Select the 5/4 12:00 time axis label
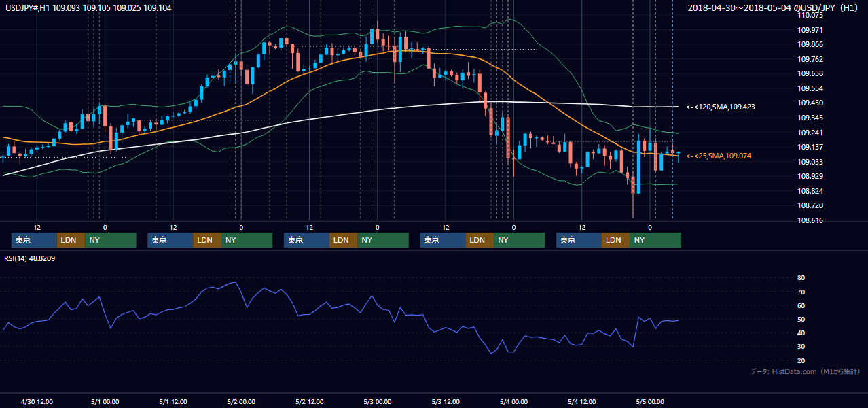Screen dimensions: 868x408 click(581, 401)
